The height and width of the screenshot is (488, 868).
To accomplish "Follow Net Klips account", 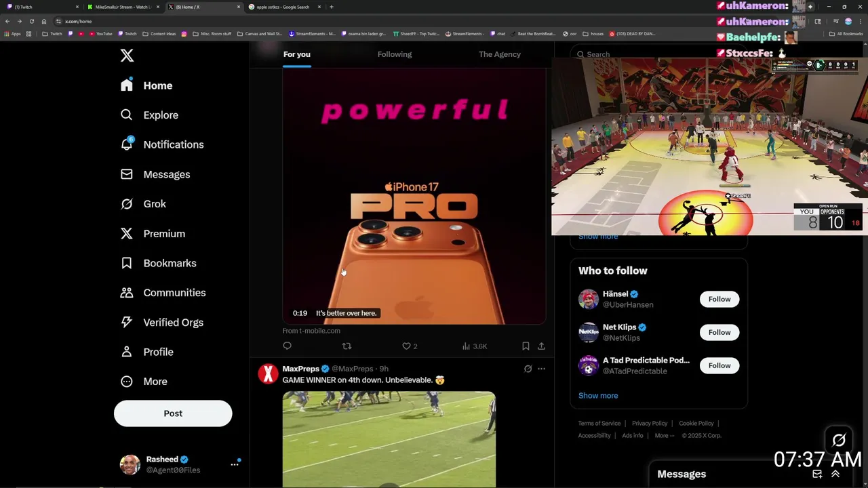I will pos(719,332).
